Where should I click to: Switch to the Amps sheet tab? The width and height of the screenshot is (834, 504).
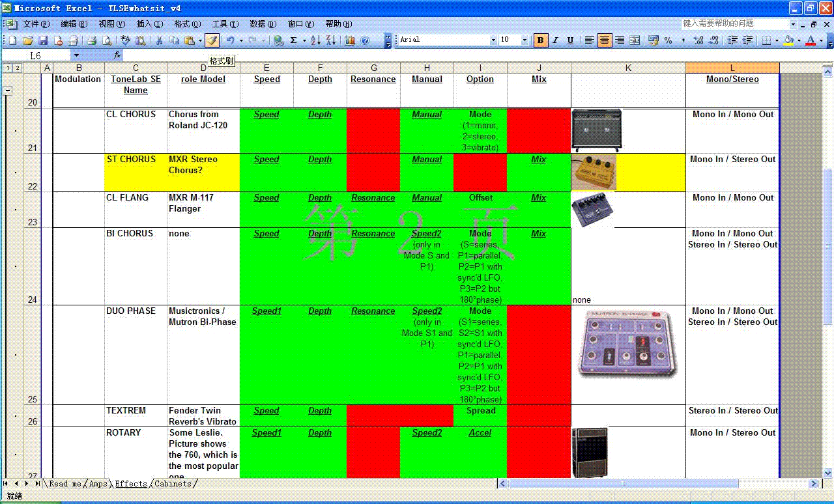pyautogui.click(x=98, y=484)
